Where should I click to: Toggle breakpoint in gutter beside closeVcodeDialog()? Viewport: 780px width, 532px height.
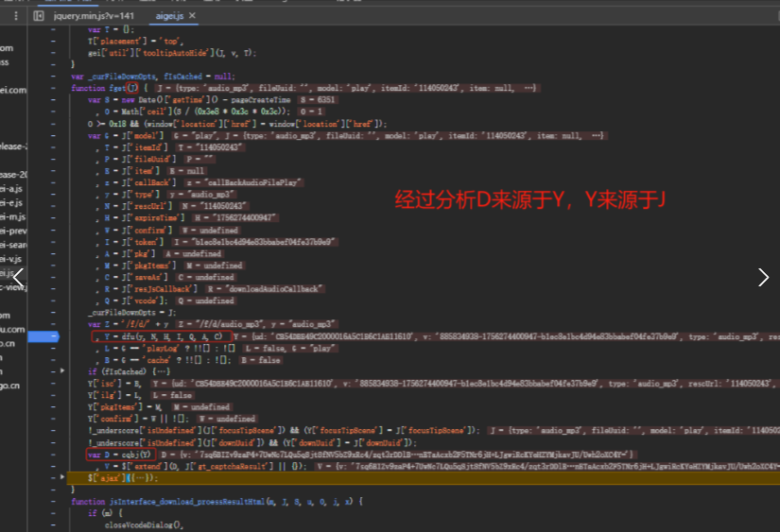(53, 524)
